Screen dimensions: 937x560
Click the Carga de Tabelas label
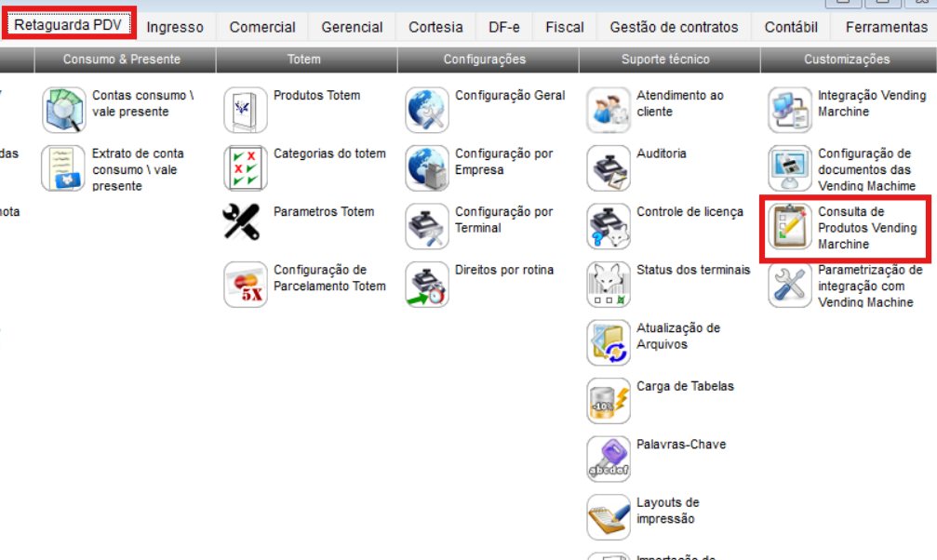tap(685, 386)
